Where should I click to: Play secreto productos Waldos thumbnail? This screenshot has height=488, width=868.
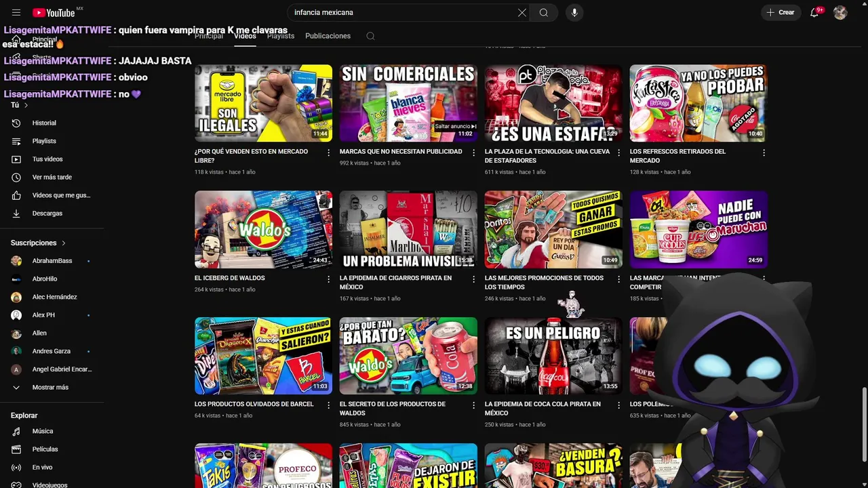[408, 356]
